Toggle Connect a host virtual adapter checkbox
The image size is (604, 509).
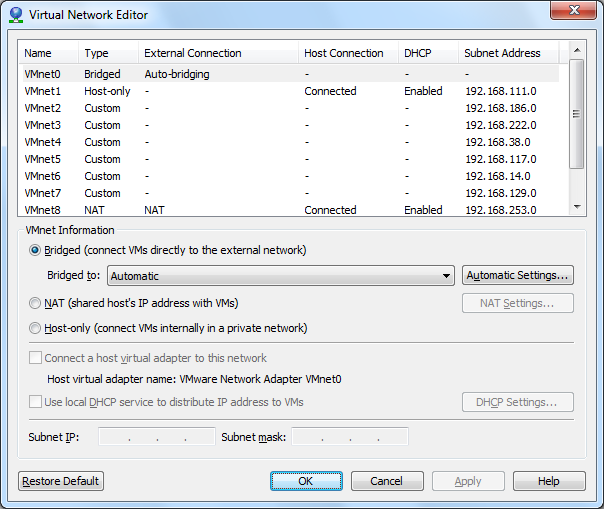click(x=35, y=358)
